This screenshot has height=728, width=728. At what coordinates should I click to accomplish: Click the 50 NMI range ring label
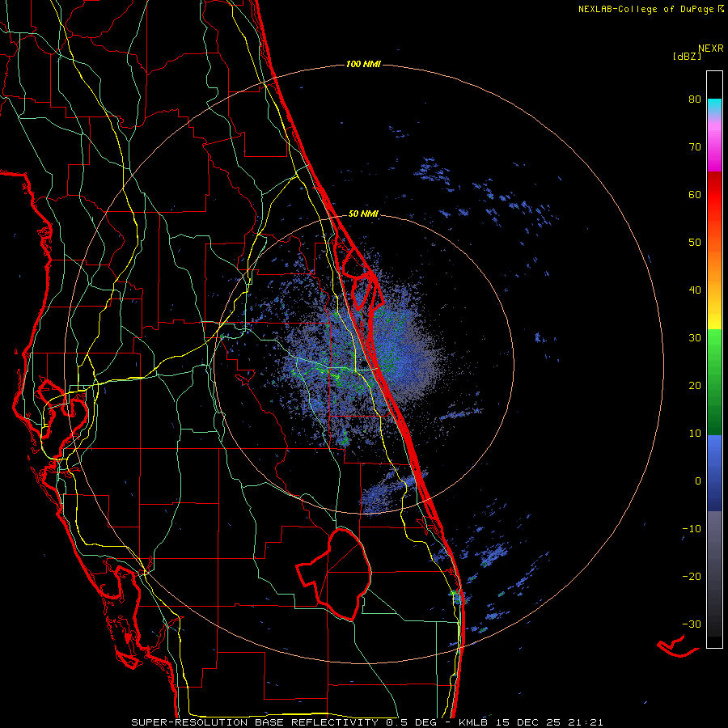pyautogui.click(x=363, y=214)
